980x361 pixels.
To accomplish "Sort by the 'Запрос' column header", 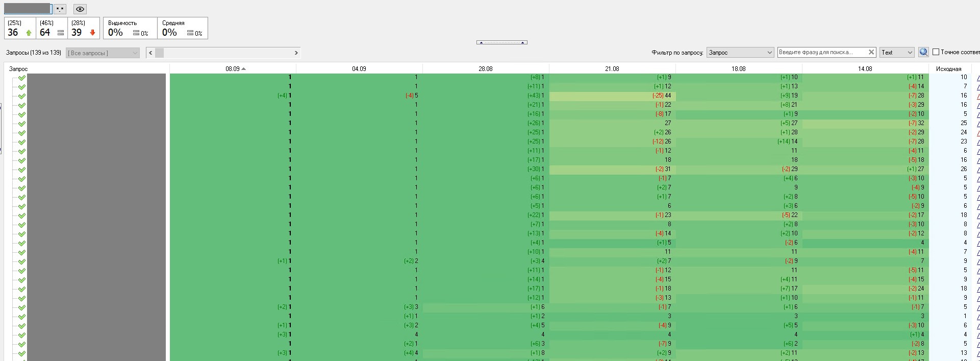I will click(x=87, y=68).
